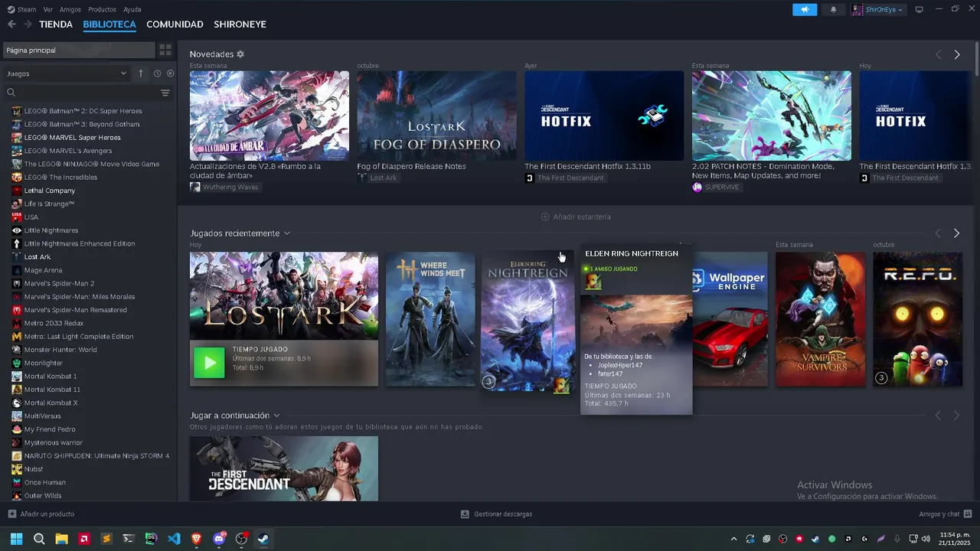Click the Mortal Kombat 11 game icon

click(17, 390)
